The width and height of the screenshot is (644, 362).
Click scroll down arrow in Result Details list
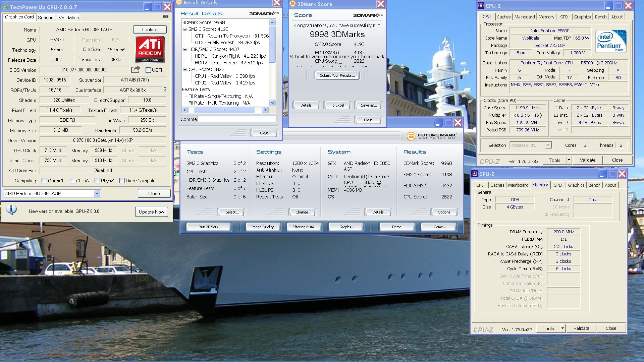(x=272, y=103)
